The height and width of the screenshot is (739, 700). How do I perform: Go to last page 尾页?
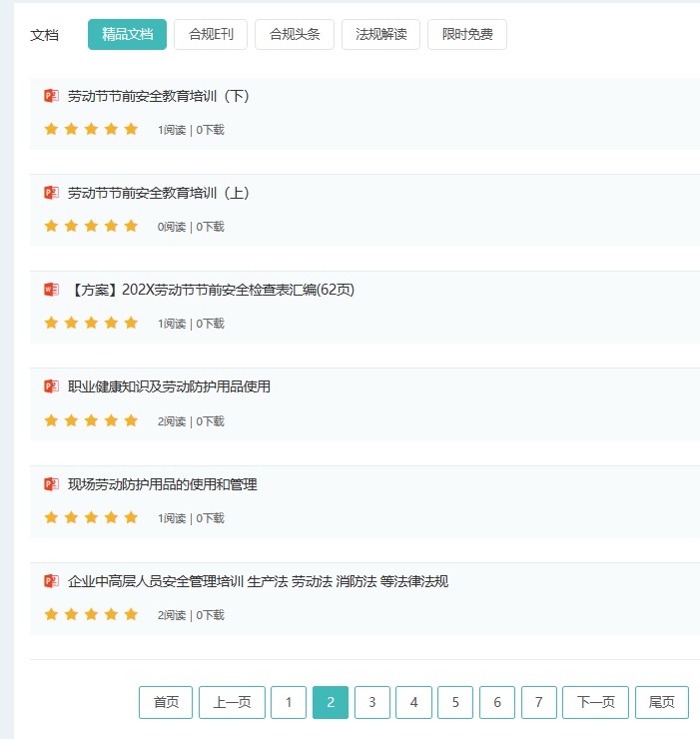pos(662,702)
